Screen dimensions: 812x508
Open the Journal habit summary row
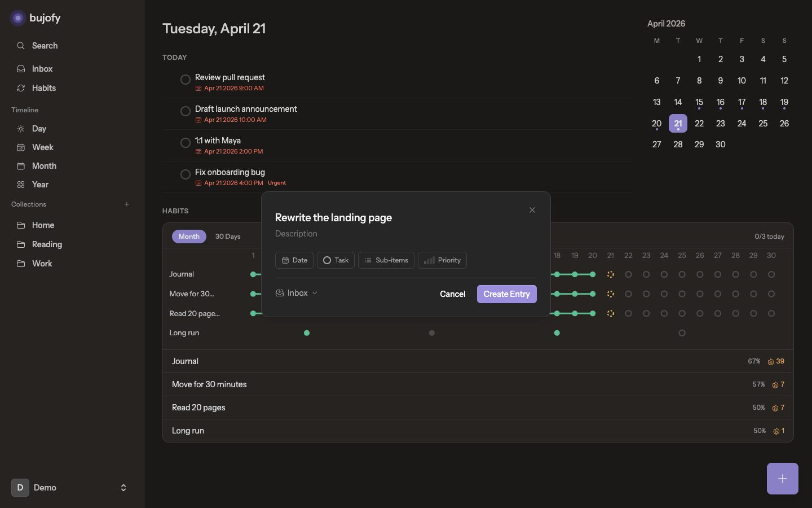click(x=478, y=361)
